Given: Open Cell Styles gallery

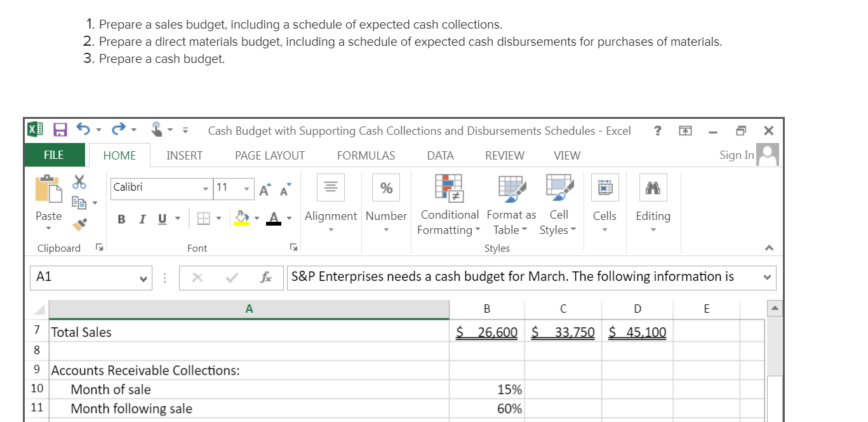Looking at the screenshot, I should pyautogui.click(x=559, y=205).
